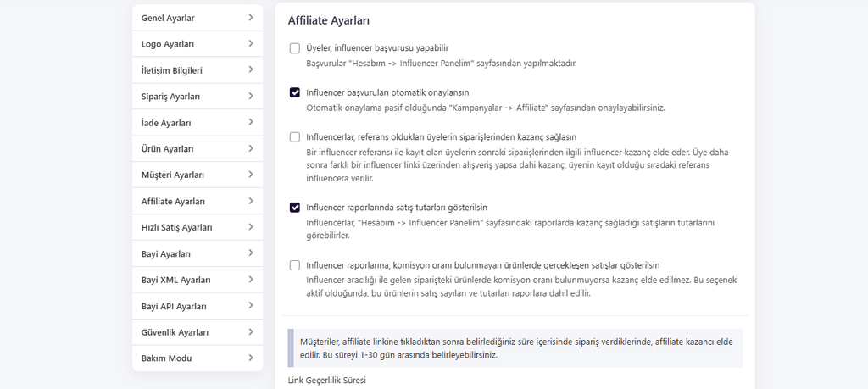868x389 pixels.
Task: Click the arrow icon next to İletişim Bilgileri
Action: (251, 69)
